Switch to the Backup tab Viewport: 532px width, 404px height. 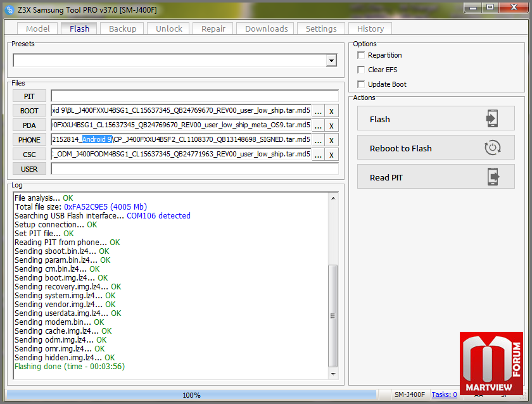tap(122, 28)
